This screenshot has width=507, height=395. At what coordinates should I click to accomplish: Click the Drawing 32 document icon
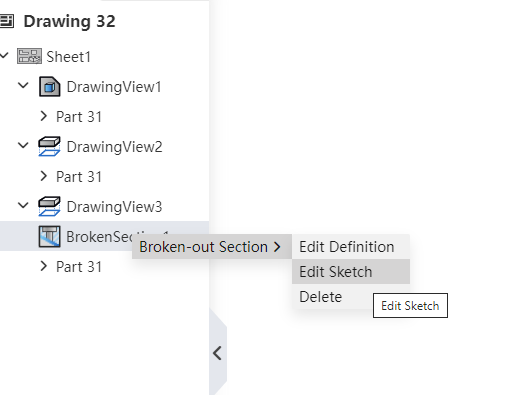pos(6,21)
